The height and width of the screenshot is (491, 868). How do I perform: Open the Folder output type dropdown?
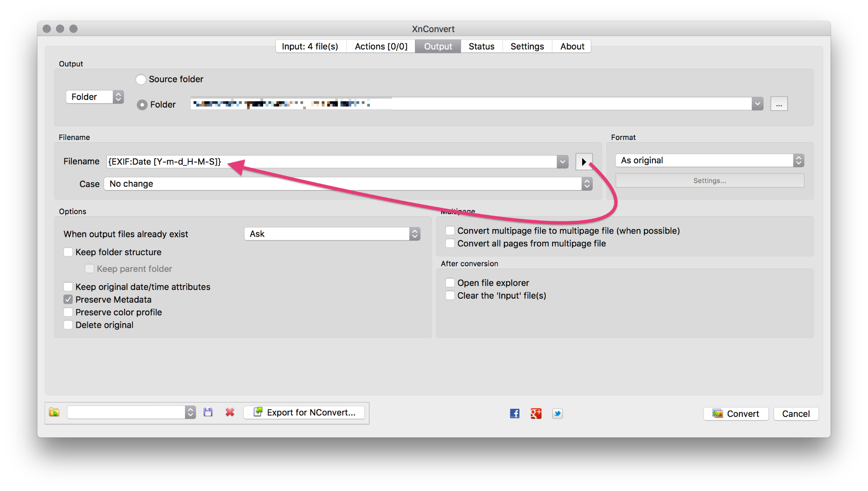coord(95,97)
